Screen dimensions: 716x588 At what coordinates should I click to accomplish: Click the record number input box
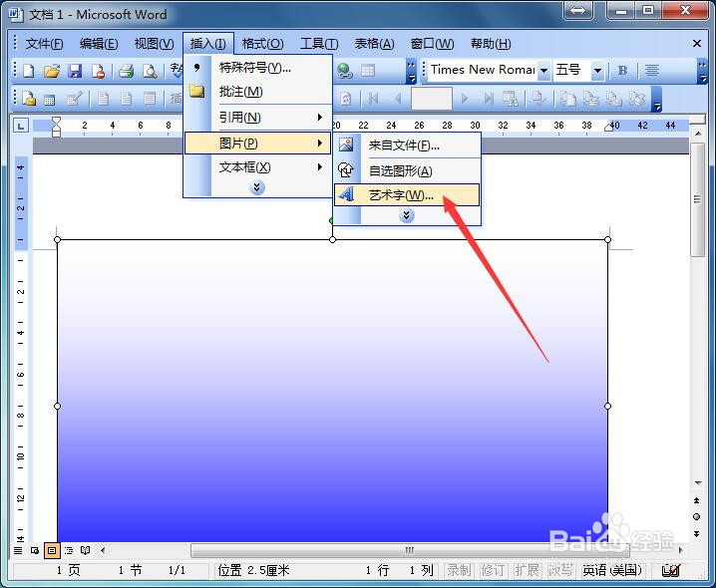pyautogui.click(x=432, y=98)
